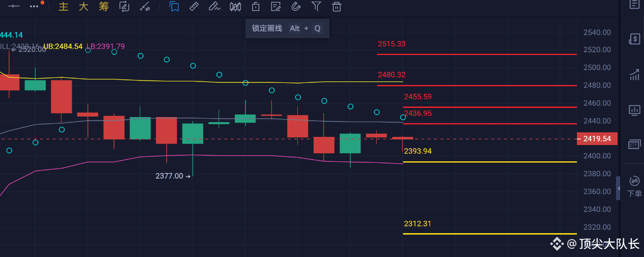
Task: Open the rising bar chart sidebar icon
Action: [634, 75]
